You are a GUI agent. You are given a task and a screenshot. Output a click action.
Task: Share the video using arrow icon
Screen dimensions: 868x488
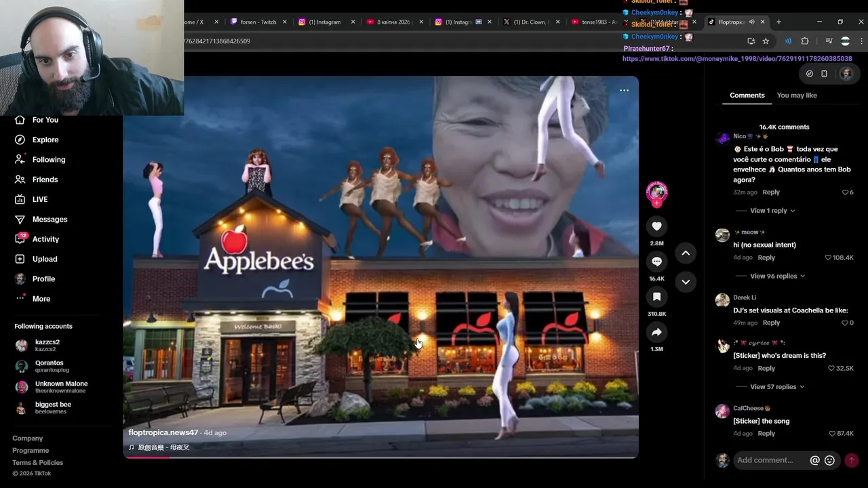click(x=656, y=332)
